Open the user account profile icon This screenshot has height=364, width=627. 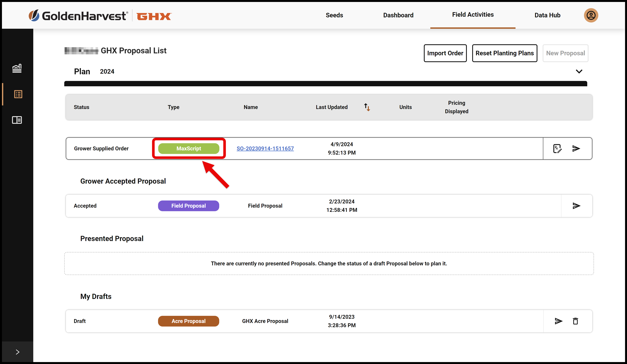click(x=591, y=15)
